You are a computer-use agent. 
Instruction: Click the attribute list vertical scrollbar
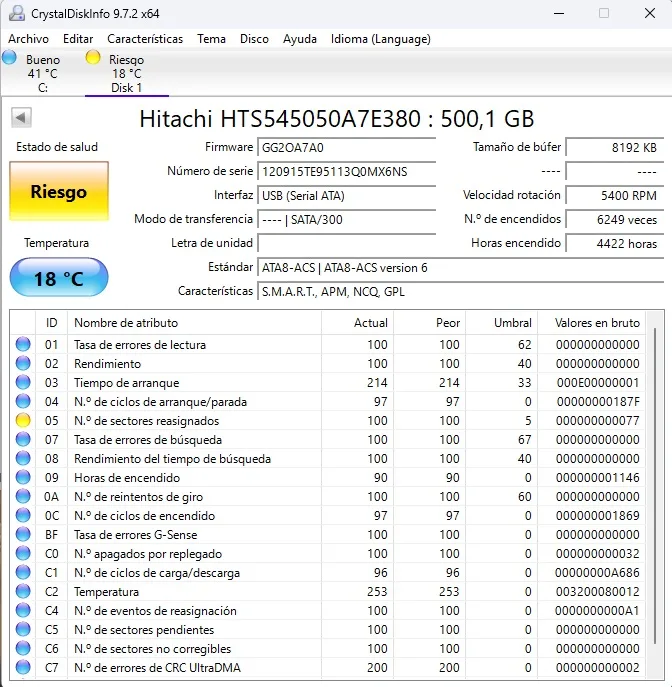pyautogui.click(x=655, y=485)
